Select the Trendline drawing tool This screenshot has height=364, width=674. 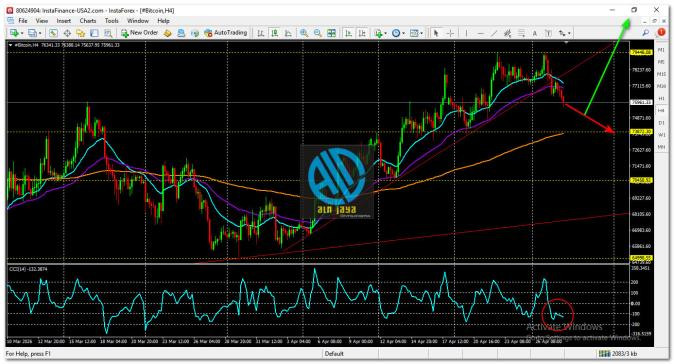pyautogui.click(x=493, y=33)
